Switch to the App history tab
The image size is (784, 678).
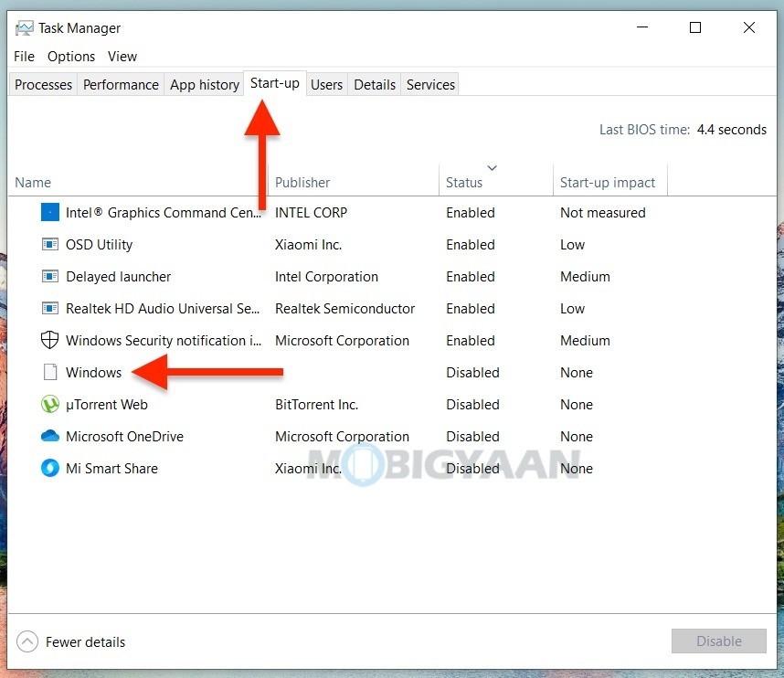205,84
